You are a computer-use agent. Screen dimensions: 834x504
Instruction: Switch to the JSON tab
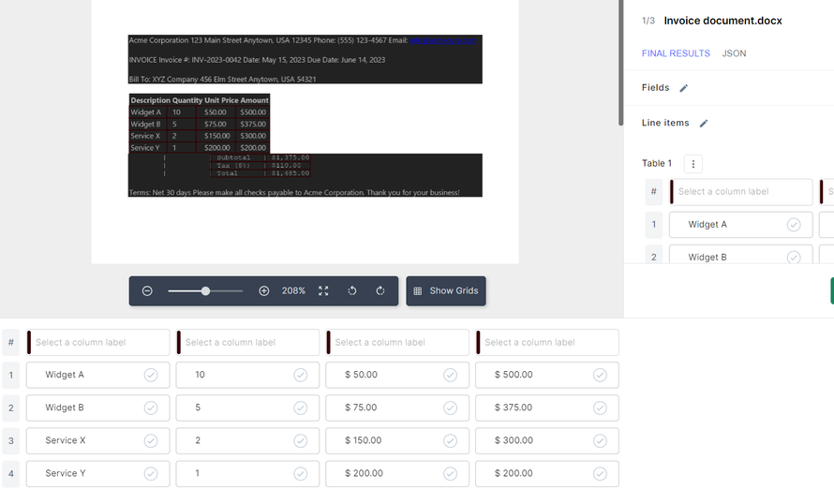coord(734,53)
